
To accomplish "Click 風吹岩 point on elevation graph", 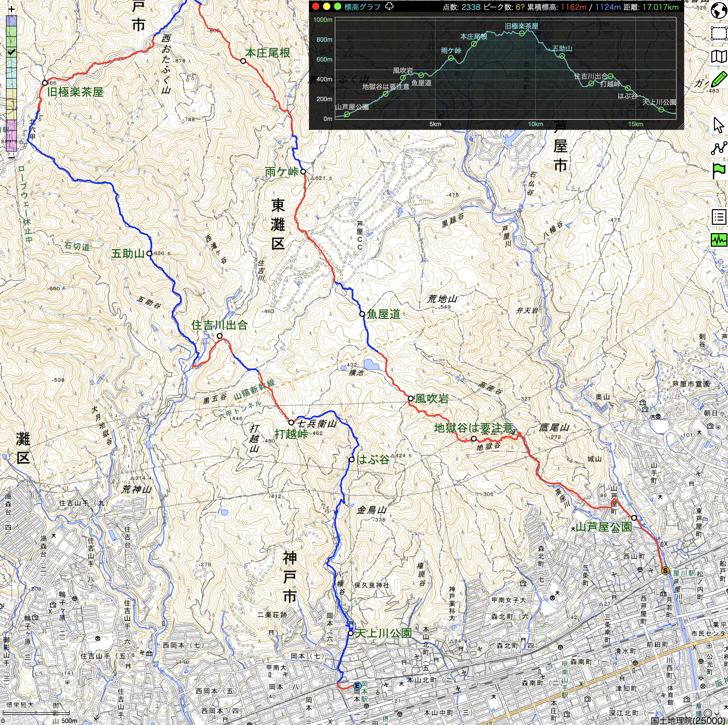I will 403,78.
